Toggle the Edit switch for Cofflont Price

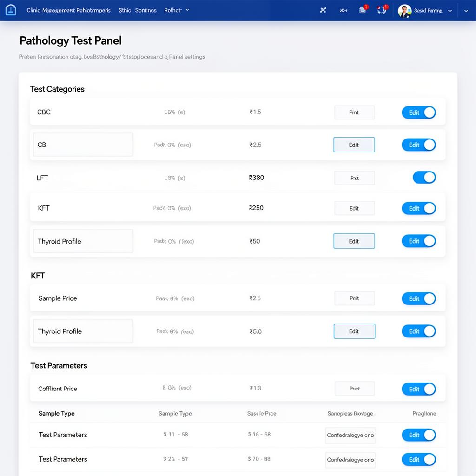pyautogui.click(x=419, y=389)
